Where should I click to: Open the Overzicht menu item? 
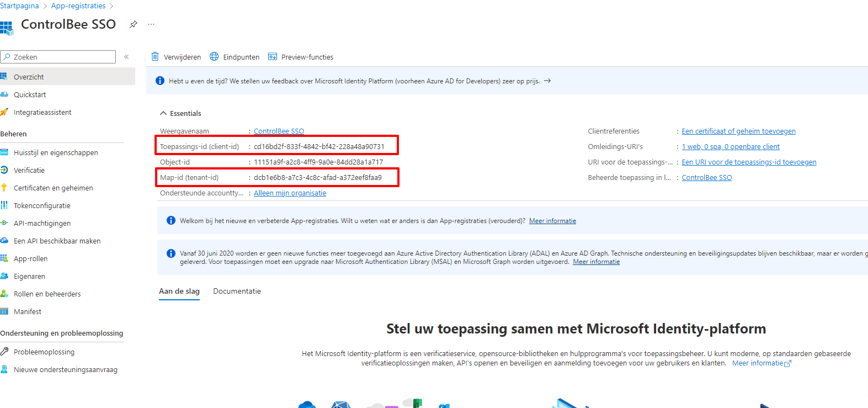click(x=67, y=77)
